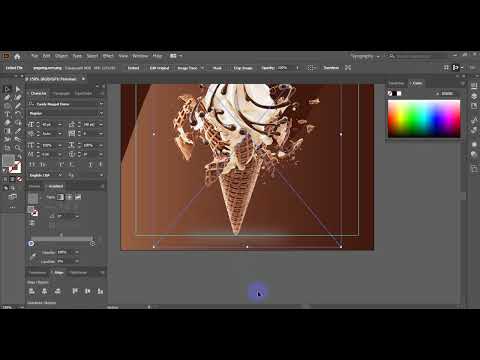Open the Window menu
The image size is (480, 360).
(x=140, y=56)
